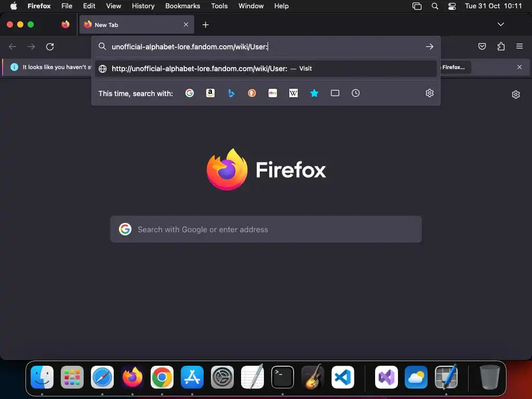Open the Window menu
Image resolution: width=532 pixels, height=399 pixels.
point(251,6)
